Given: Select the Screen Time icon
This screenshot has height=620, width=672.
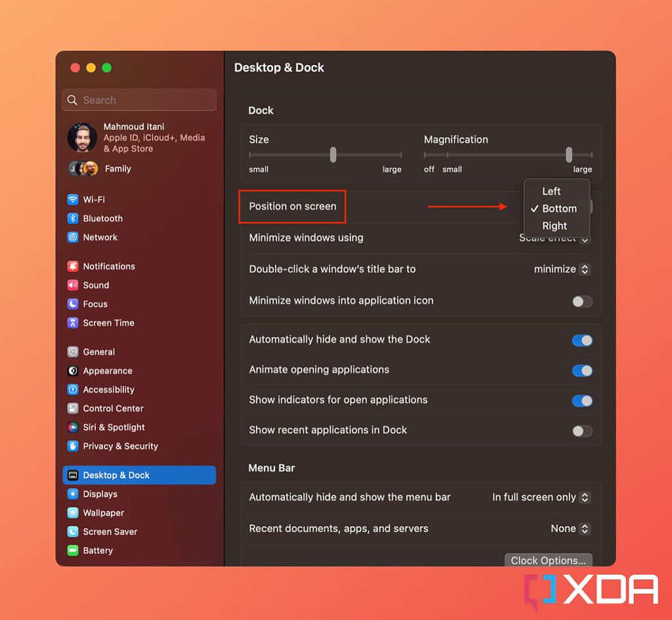Looking at the screenshot, I should (73, 323).
